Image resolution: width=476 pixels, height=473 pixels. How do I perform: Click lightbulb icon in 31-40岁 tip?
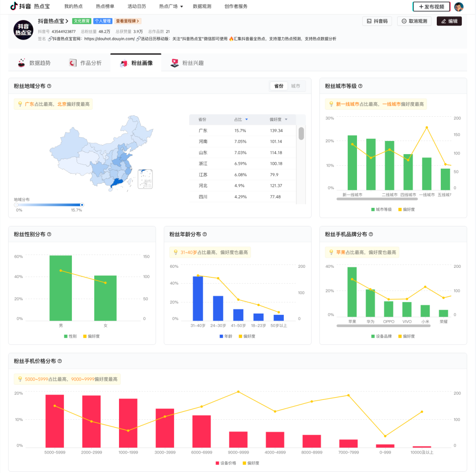175,252
